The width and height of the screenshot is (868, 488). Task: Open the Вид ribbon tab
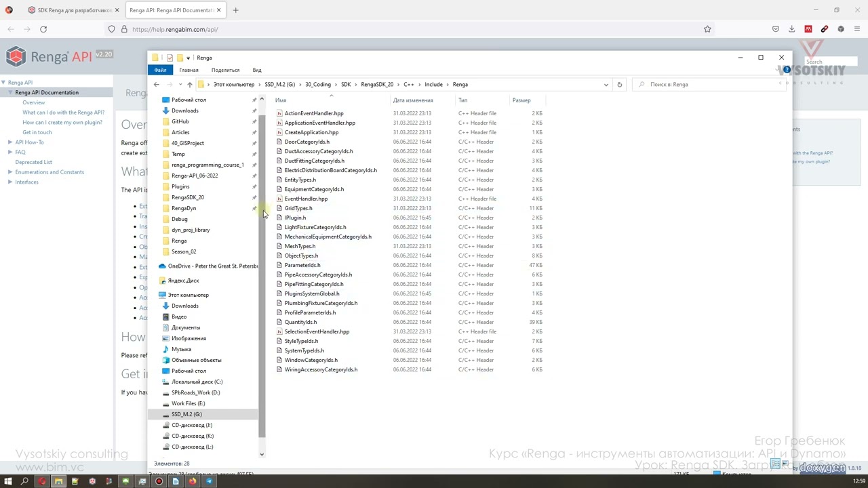[257, 70]
